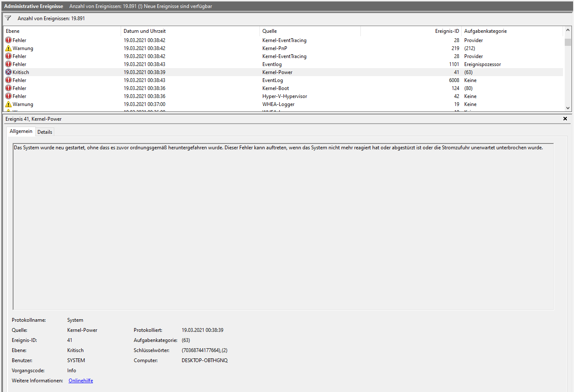This screenshot has height=392, width=574.
Task: Click the Protokollname value System
Action: pos(75,320)
